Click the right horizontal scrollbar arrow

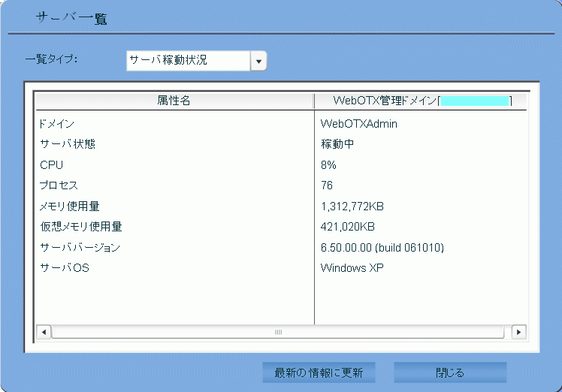(x=518, y=331)
